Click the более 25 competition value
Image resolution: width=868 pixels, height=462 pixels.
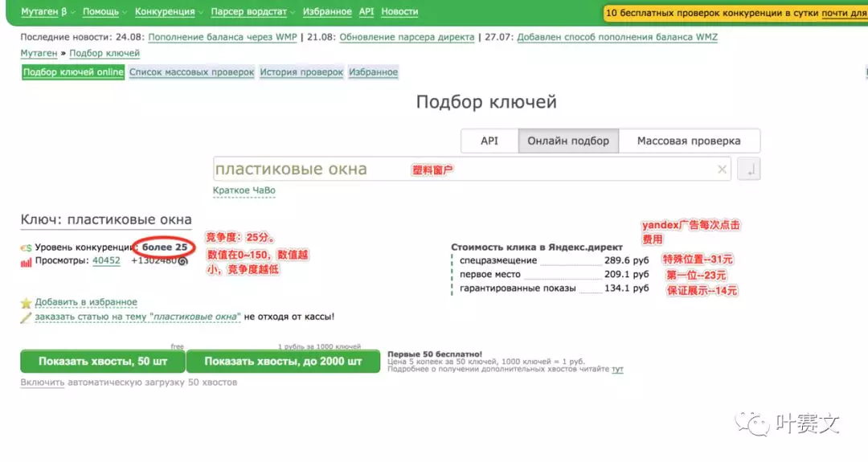(x=165, y=247)
